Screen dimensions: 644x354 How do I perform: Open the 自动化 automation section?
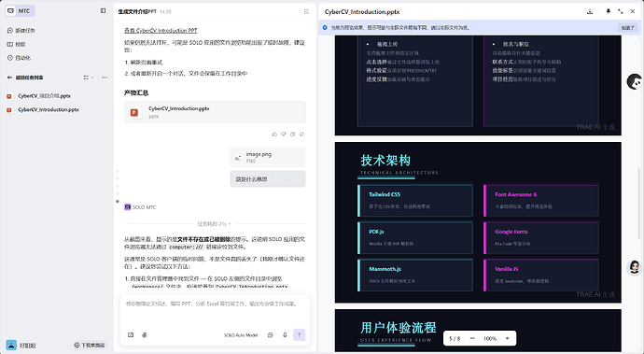pos(20,58)
